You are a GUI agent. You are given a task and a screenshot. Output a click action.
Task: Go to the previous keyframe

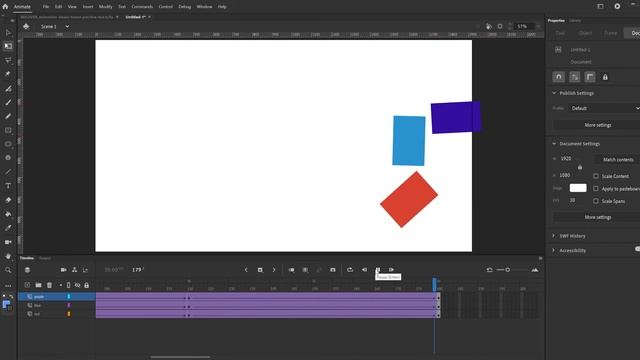click(246, 270)
